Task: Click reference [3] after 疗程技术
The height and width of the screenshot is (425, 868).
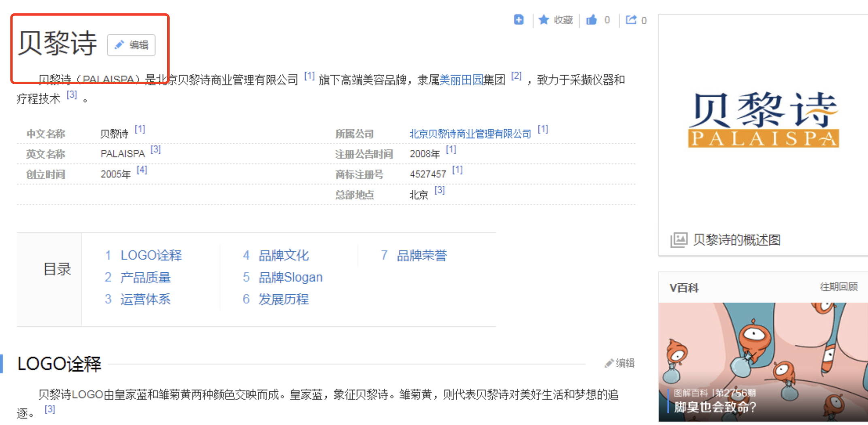Action: tap(72, 94)
